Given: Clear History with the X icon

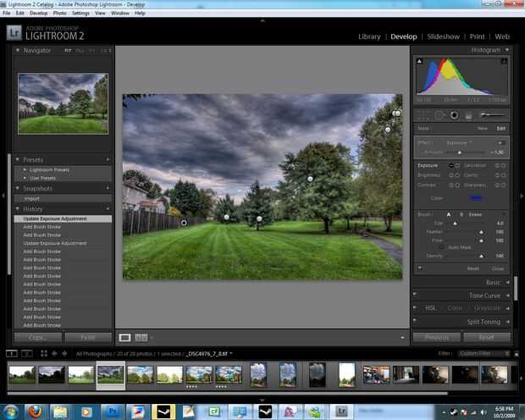Looking at the screenshot, I should pyautogui.click(x=108, y=208).
